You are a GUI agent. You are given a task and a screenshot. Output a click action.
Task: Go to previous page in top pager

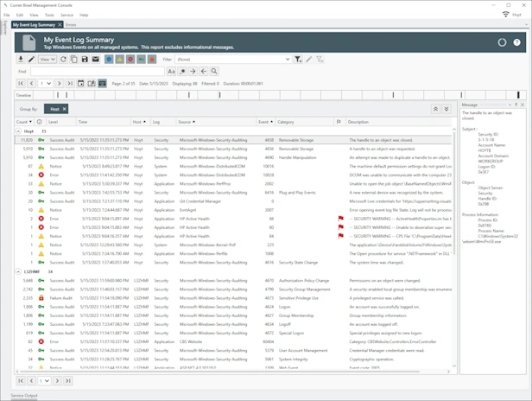tap(32, 84)
